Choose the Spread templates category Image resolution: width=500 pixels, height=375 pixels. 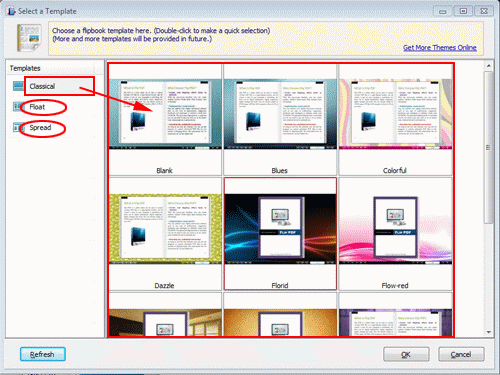(40, 128)
